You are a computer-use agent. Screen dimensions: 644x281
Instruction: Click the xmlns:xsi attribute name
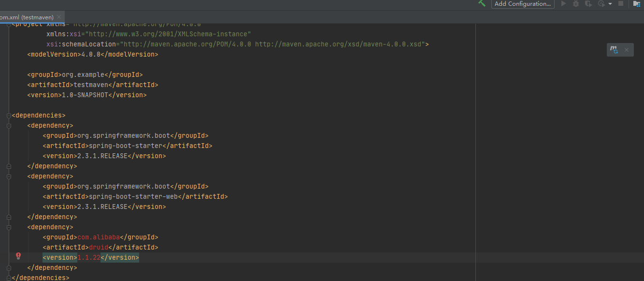[x=64, y=34]
